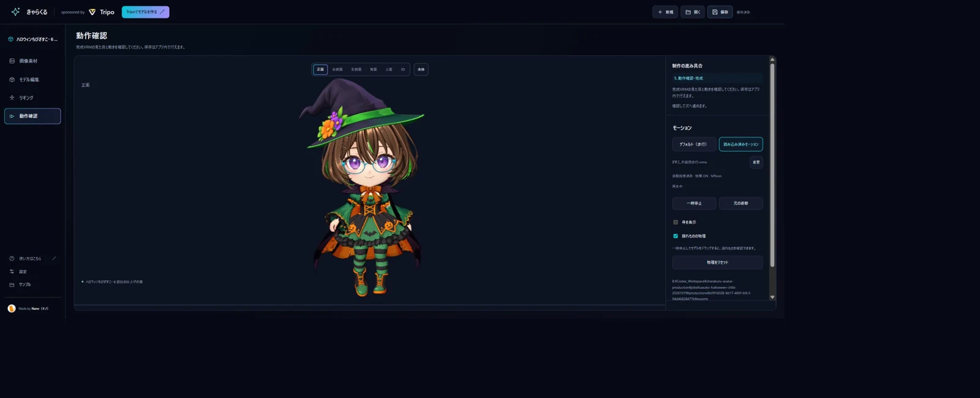This screenshot has width=980, height=398.
Task: Click the Tripo sponsor logo
Action: point(102,12)
